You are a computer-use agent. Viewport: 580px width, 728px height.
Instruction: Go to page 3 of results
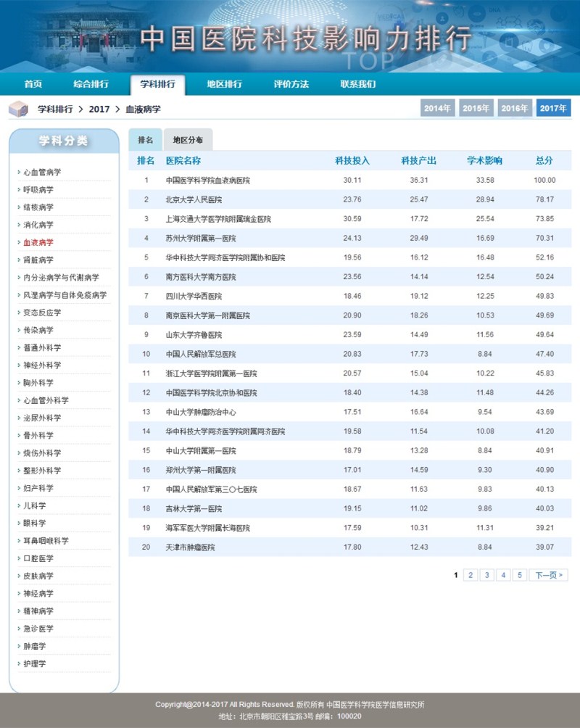pos(486,575)
